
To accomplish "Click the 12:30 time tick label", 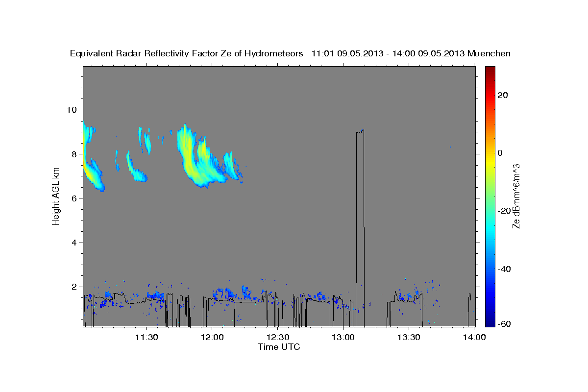I will point(277,337).
